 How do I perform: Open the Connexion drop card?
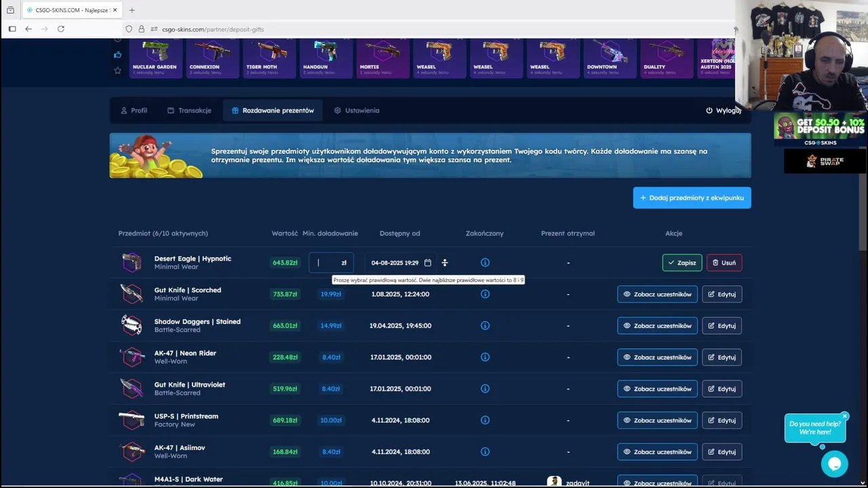212,58
